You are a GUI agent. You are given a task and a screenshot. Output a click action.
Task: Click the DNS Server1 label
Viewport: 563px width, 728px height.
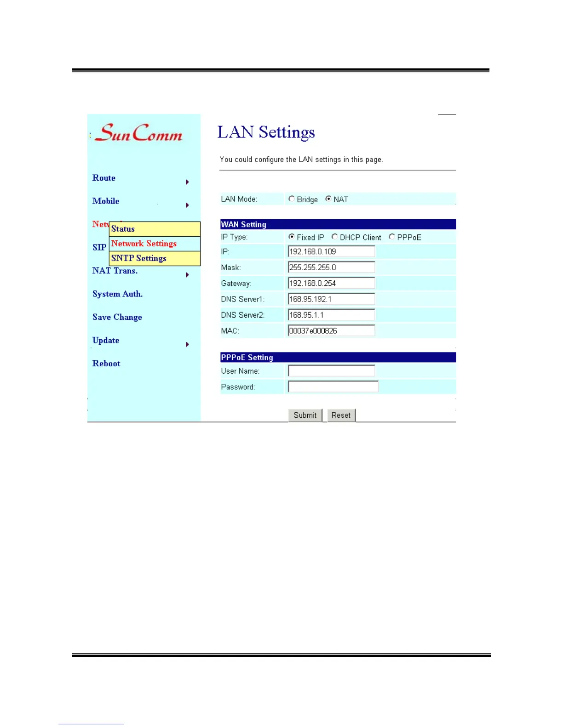point(243,299)
